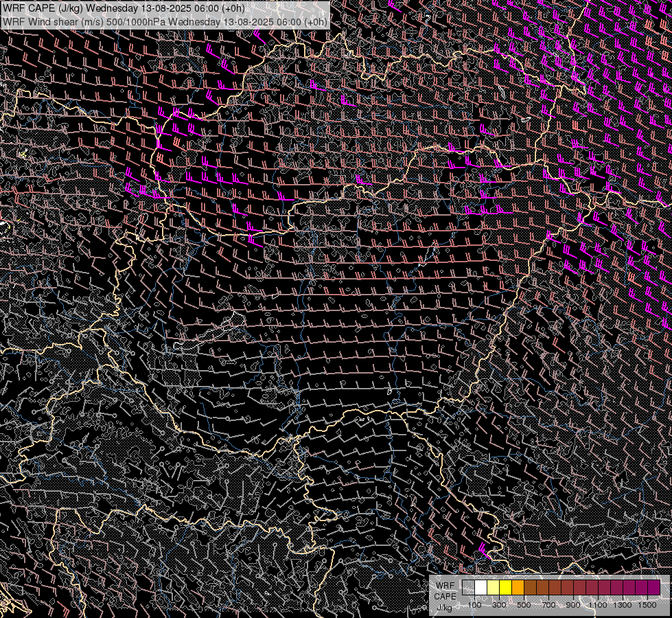
Task: Click the 700 legend value label
Action: pos(548,605)
